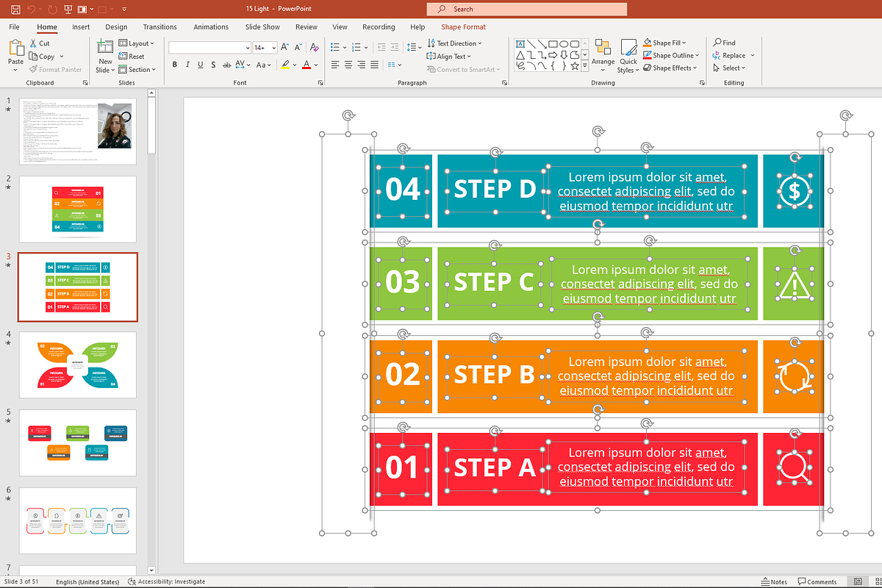Undo the last action
The image size is (882, 588).
[x=32, y=10]
